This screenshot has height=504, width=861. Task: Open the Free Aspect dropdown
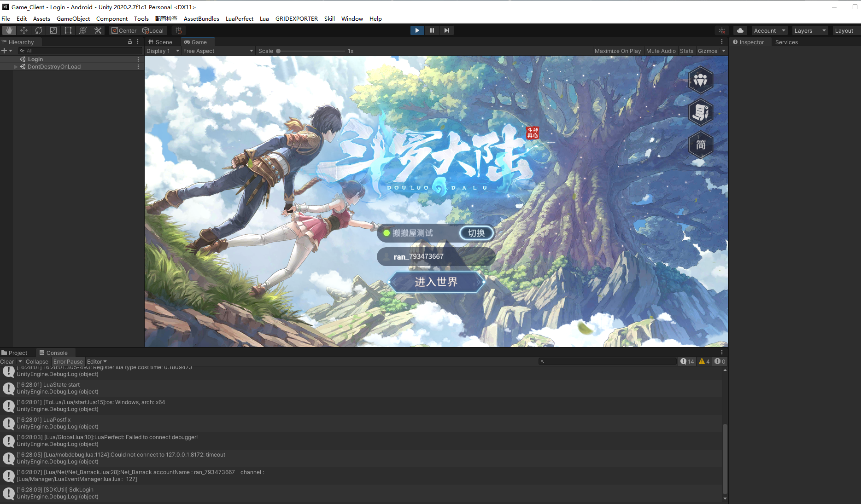click(x=217, y=51)
